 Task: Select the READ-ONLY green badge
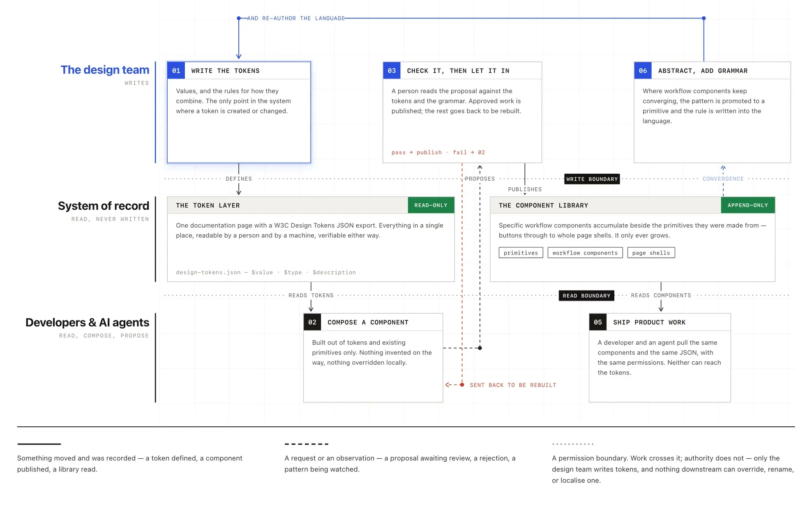431,205
